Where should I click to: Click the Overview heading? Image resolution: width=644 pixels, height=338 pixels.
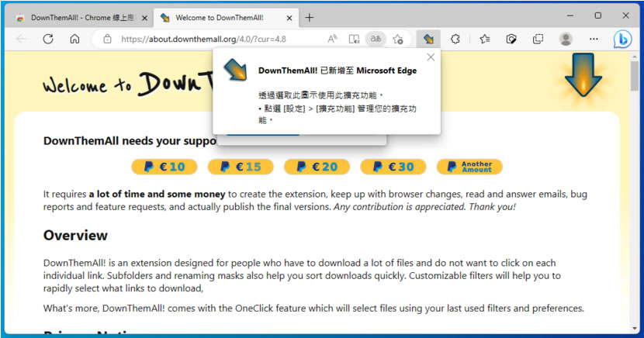75,236
